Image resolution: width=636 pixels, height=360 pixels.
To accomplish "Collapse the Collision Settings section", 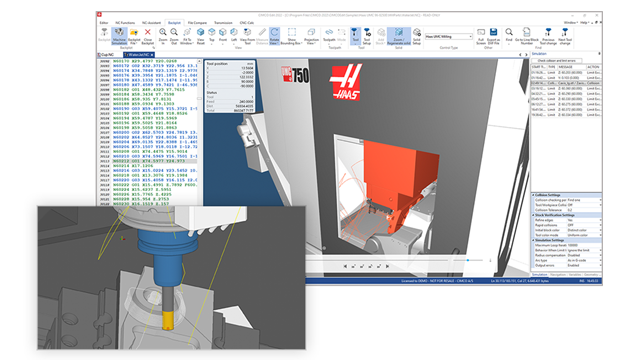I will tap(533, 195).
